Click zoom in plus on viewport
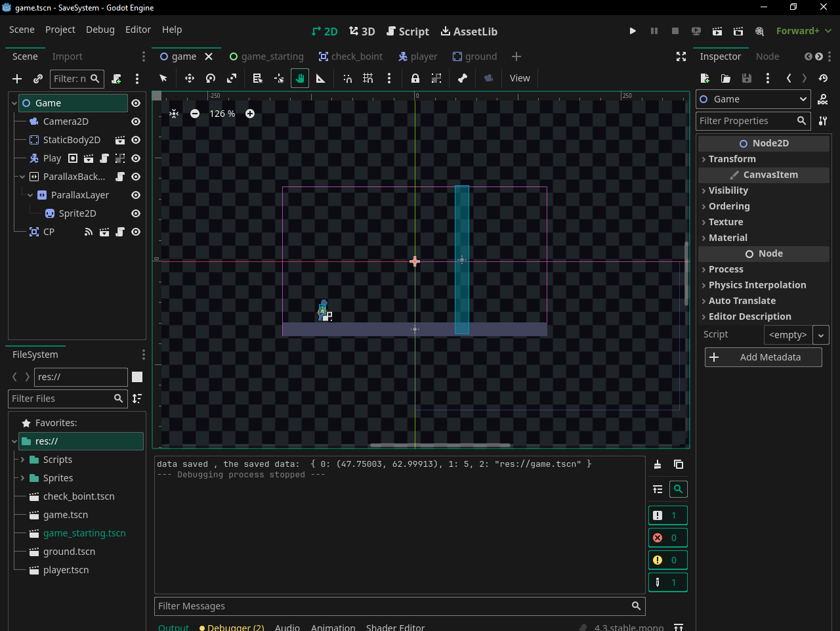This screenshot has width=840, height=631. point(250,114)
